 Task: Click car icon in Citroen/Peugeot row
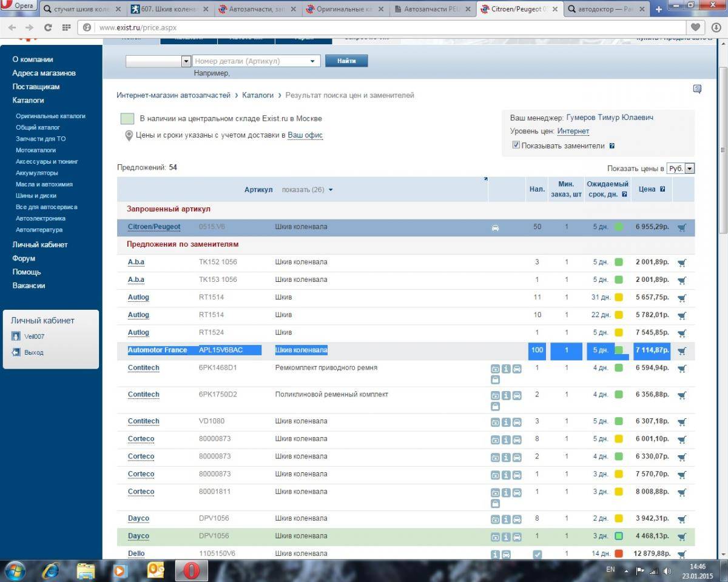tap(495, 227)
